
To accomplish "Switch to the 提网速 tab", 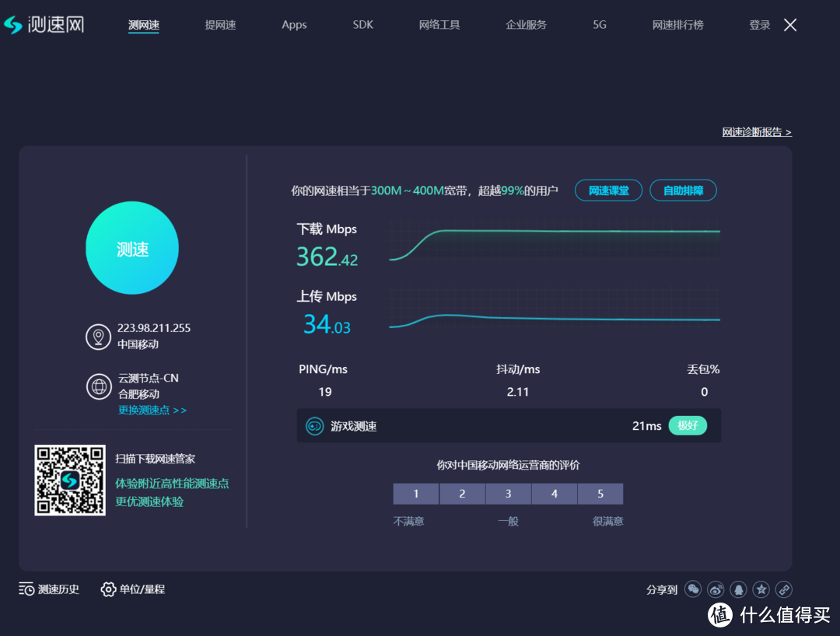I will pyautogui.click(x=220, y=25).
